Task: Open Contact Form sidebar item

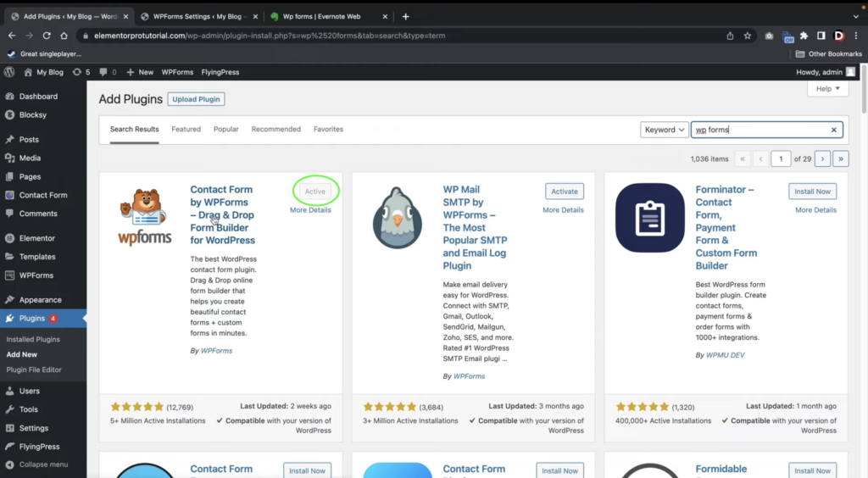Action: click(x=43, y=195)
